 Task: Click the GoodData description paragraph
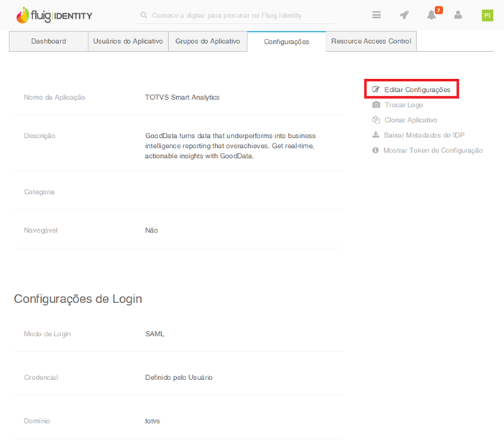pyautogui.click(x=230, y=146)
